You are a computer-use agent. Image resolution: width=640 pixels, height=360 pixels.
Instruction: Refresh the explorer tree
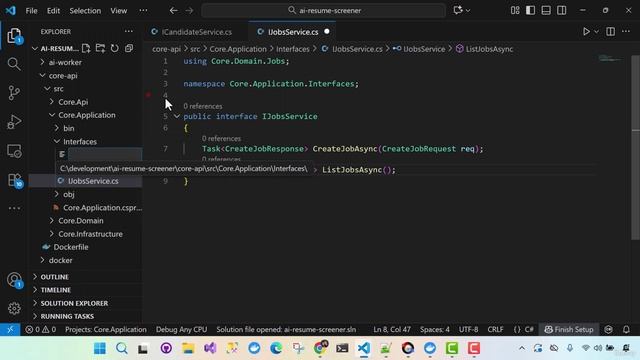pos(115,49)
